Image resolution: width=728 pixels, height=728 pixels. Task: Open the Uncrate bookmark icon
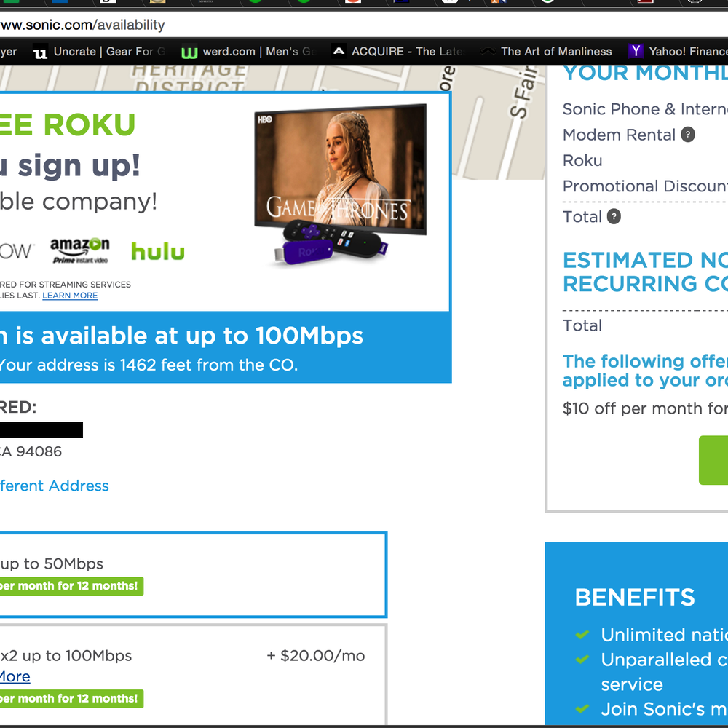click(40, 52)
